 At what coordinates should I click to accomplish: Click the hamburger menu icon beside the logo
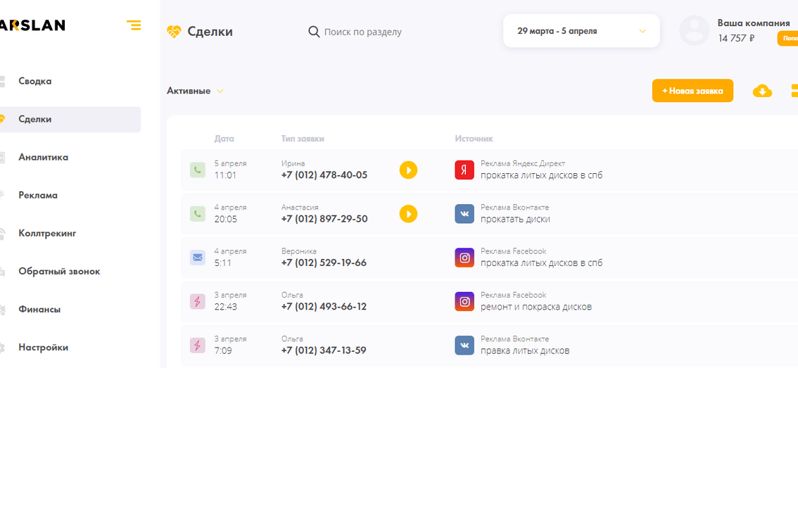134,25
